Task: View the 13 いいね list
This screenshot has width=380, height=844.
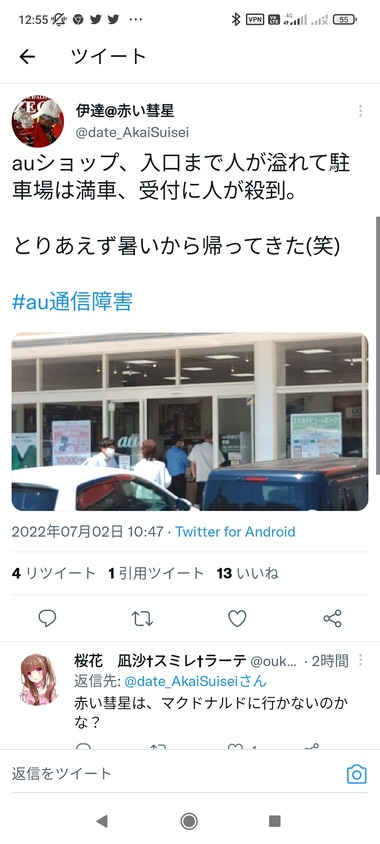Action: (248, 573)
